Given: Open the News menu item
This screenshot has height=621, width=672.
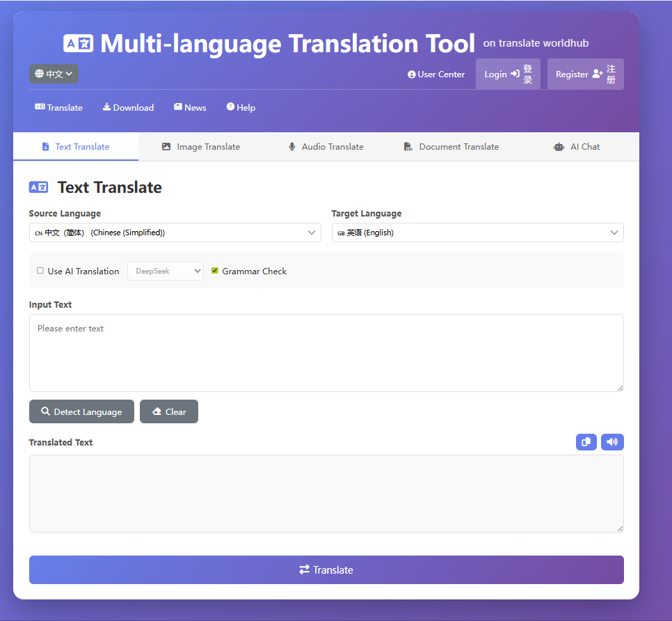Looking at the screenshot, I should point(189,107).
